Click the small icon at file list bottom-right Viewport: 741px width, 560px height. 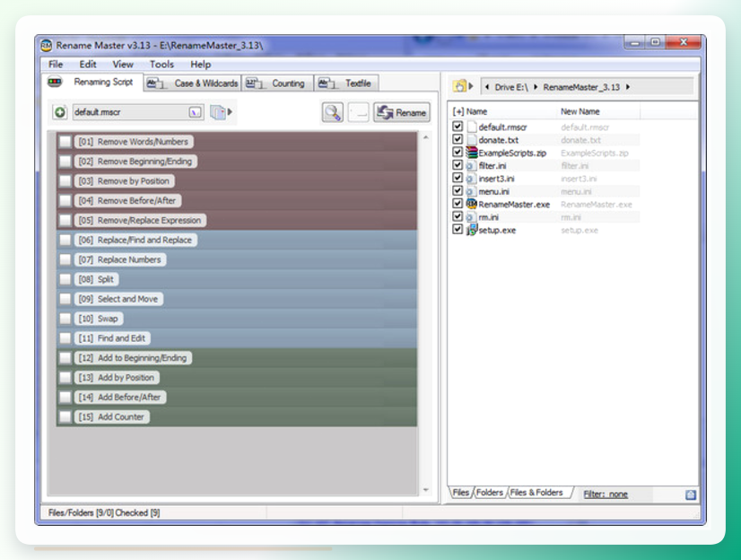691,494
